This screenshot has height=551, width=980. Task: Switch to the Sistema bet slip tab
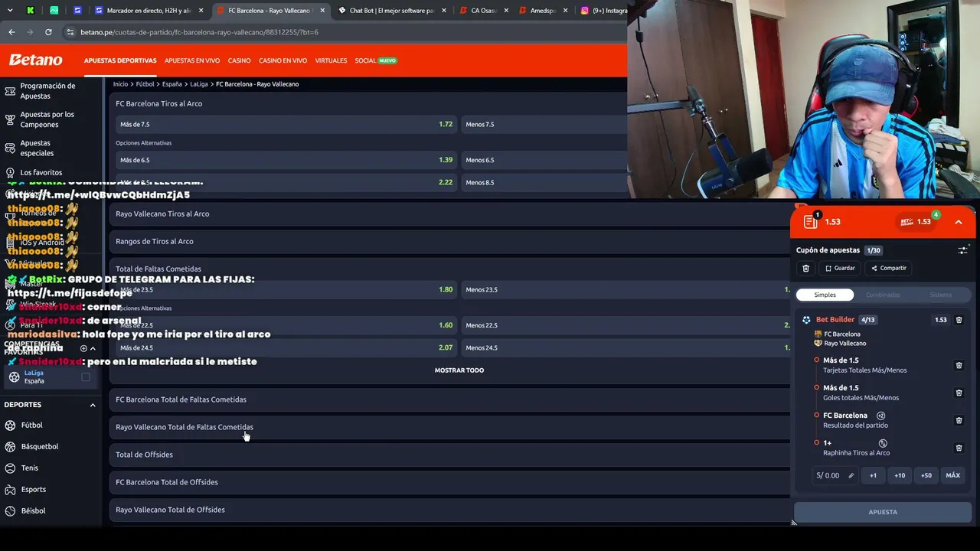pos(941,295)
